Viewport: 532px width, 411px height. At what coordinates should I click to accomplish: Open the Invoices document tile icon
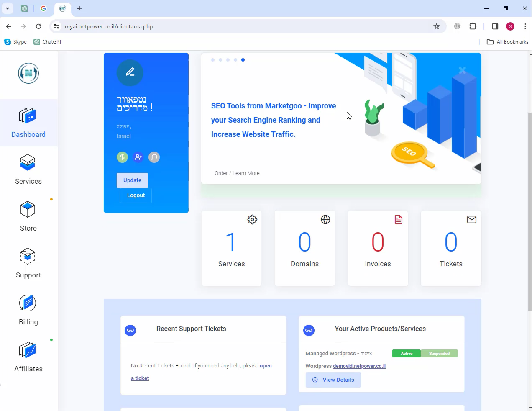(399, 220)
